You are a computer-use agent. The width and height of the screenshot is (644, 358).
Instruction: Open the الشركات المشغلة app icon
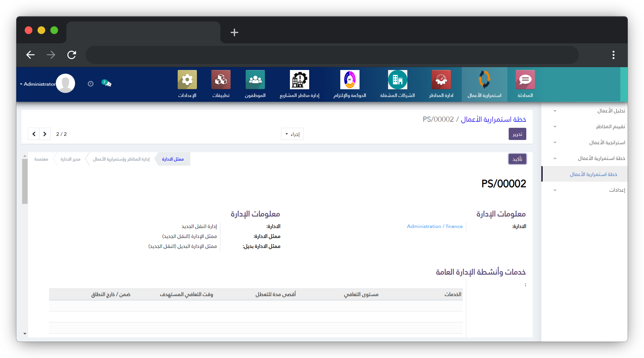click(x=397, y=80)
